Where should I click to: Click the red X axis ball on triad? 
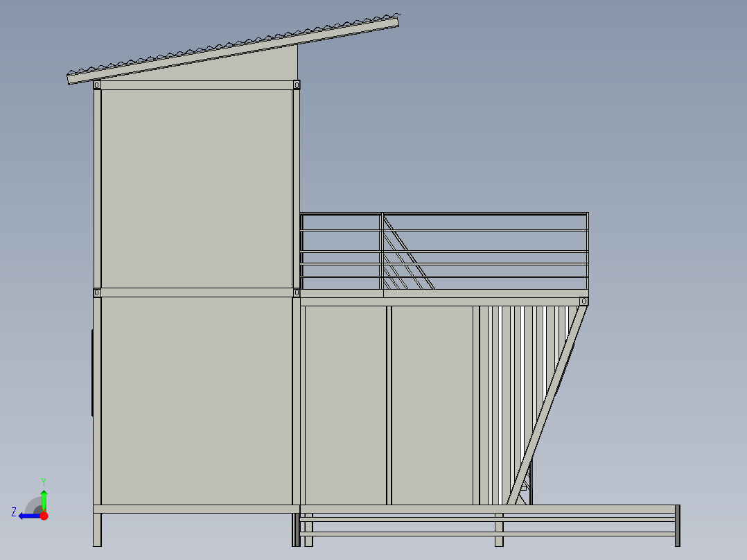tap(44, 516)
